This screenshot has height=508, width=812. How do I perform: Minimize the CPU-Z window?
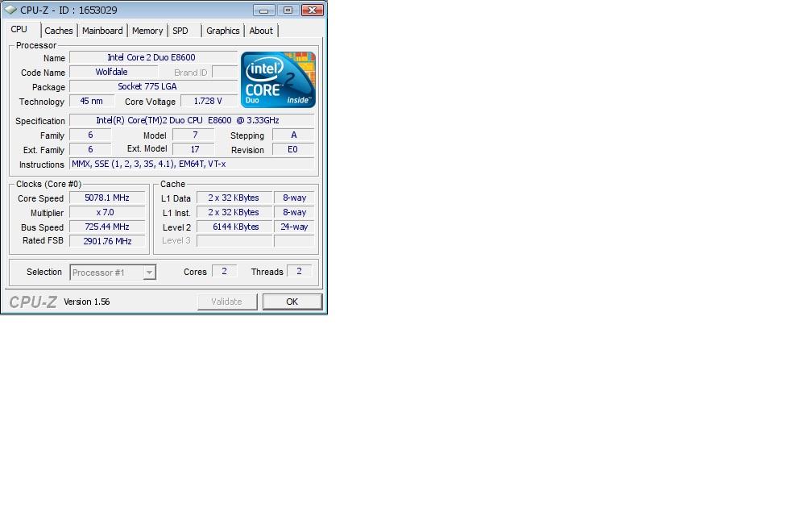click(263, 10)
